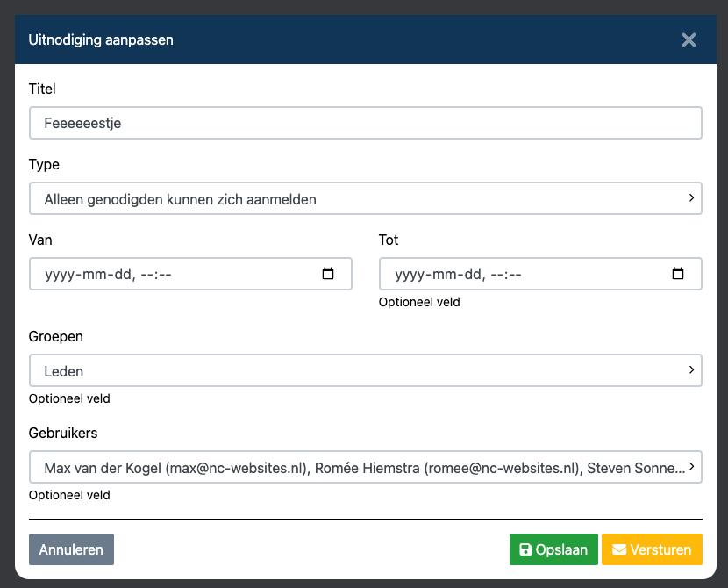This screenshot has height=588, width=728.
Task: Open the Tot date picker calendar icon
Action: pos(678,274)
